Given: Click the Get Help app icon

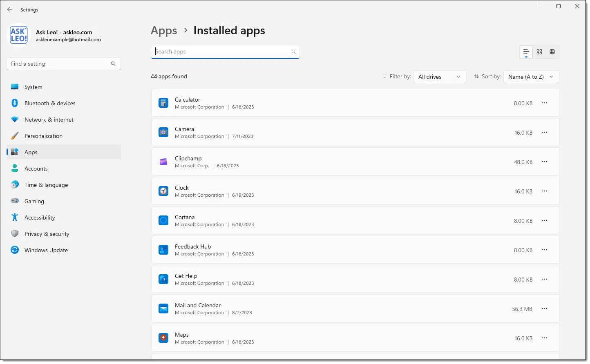Looking at the screenshot, I should (163, 279).
